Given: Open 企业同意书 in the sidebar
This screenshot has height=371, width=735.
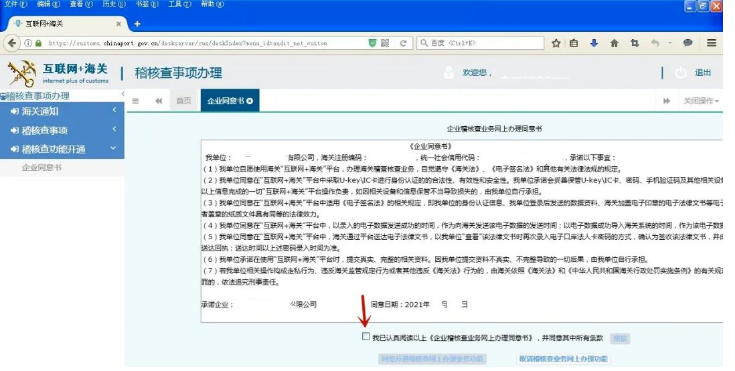Looking at the screenshot, I should pos(42,167).
